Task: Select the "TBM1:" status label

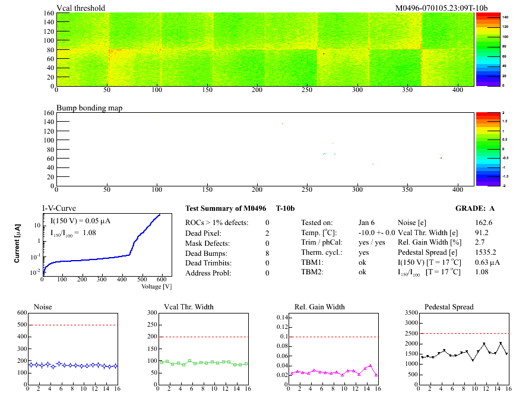Action: (312, 261)
